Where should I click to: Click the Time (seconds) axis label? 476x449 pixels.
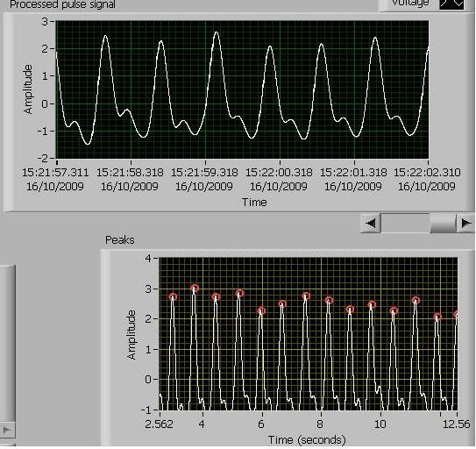tap(307, 440)
